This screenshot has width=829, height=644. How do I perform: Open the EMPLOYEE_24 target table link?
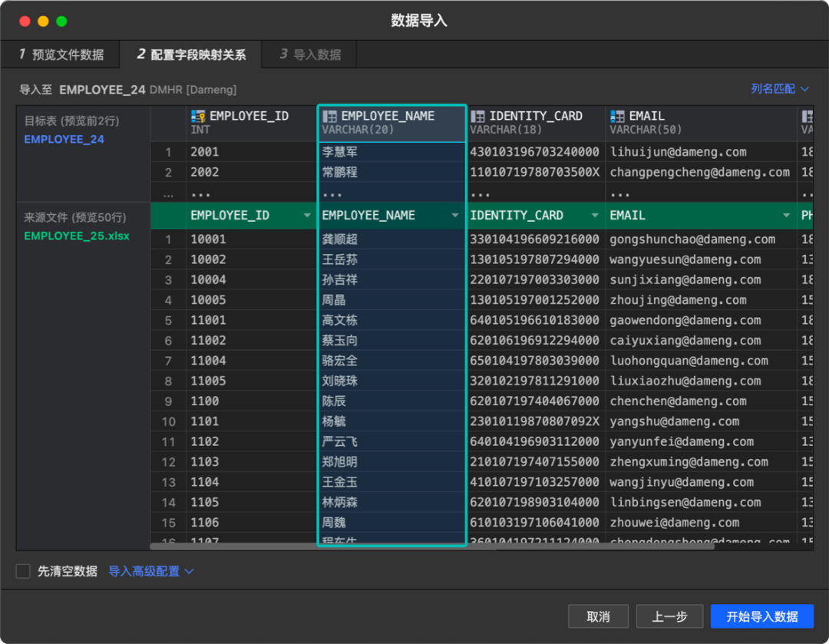pos(64,140)
